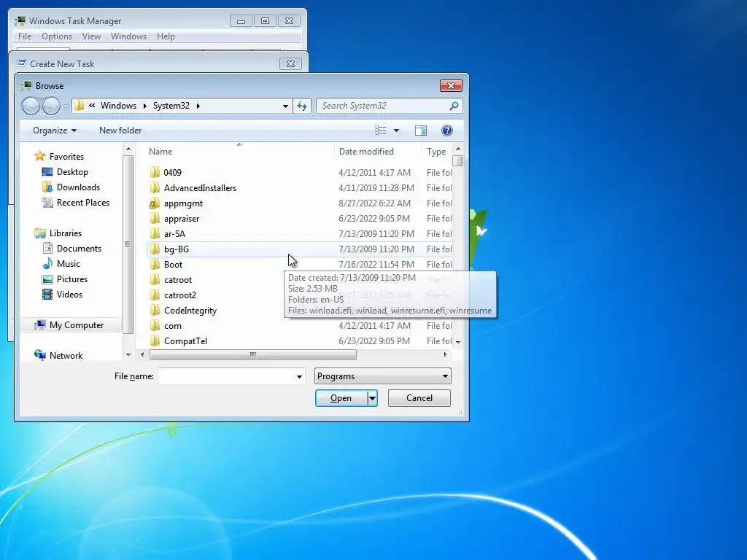
Task: Refresh the System32 folder listing
Action: tap(302, 106)
